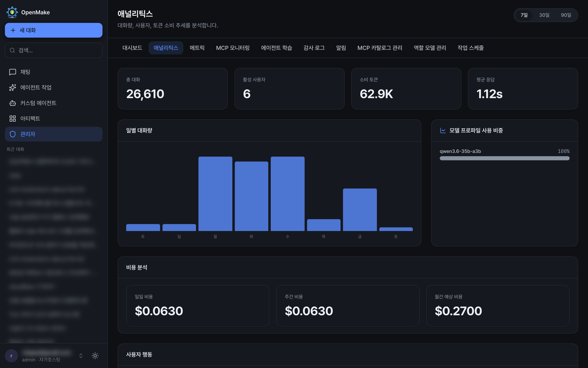Open the 역할 모델 관리 tab
The width and height of the screenshot is (588, 368).
coord(430,48)
